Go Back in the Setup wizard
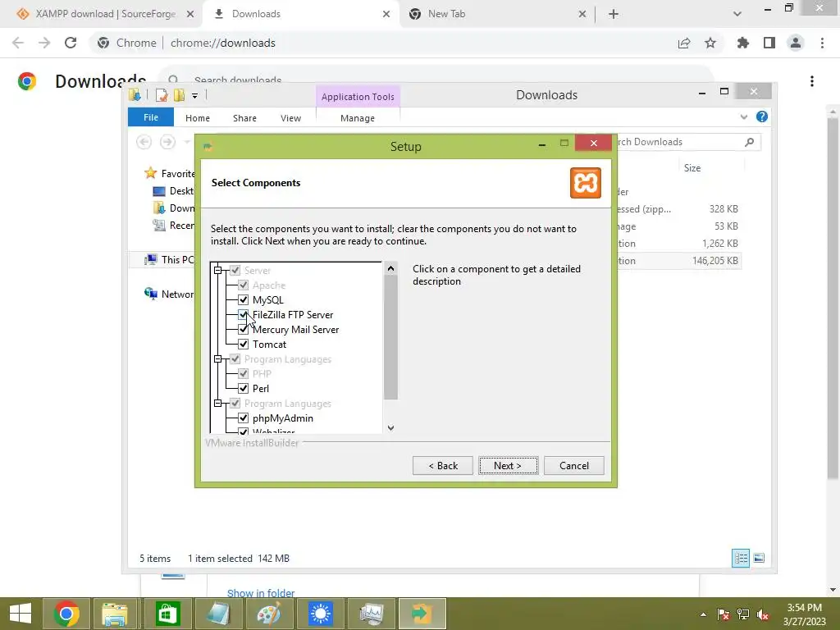 tap(442, 466)
